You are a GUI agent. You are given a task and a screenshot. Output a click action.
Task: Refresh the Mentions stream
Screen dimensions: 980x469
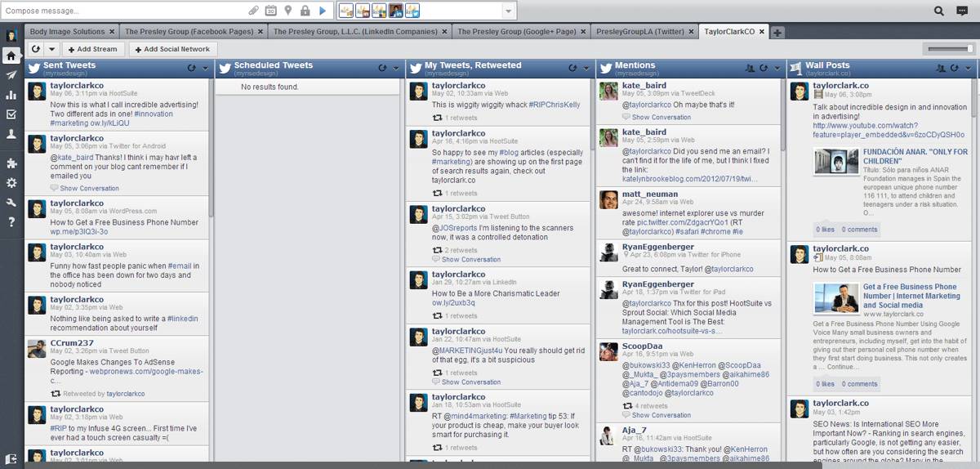click(764, 69)
